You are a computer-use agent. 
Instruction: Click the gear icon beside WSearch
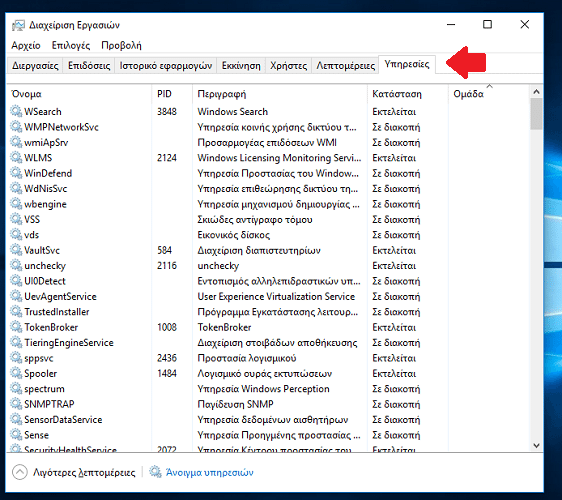point(16,111)
